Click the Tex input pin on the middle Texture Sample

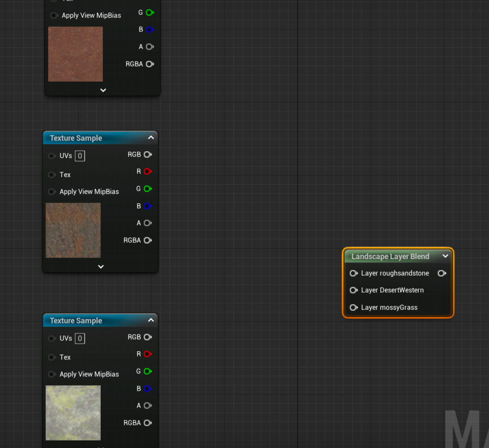coord(52,175)
